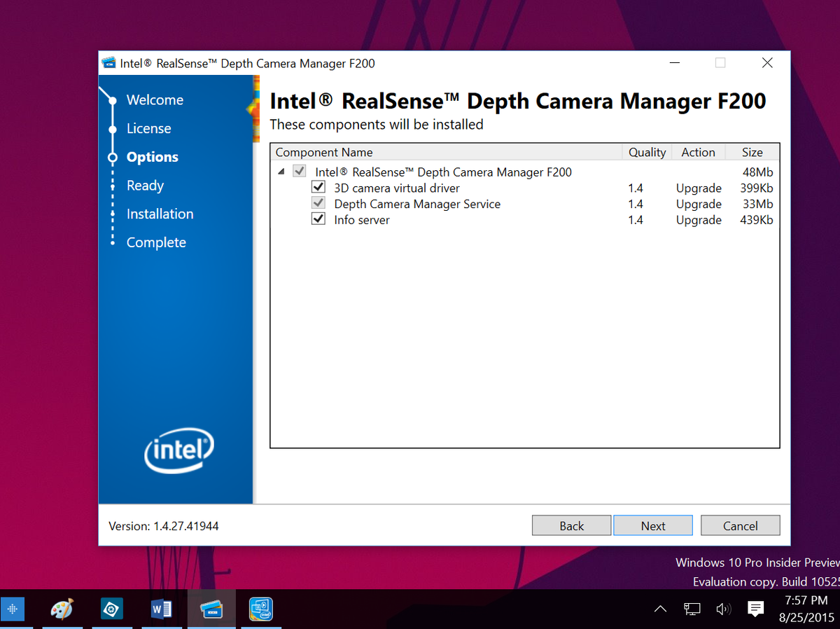Collapse the component tree via the triangle arrow

click(281, 170)
